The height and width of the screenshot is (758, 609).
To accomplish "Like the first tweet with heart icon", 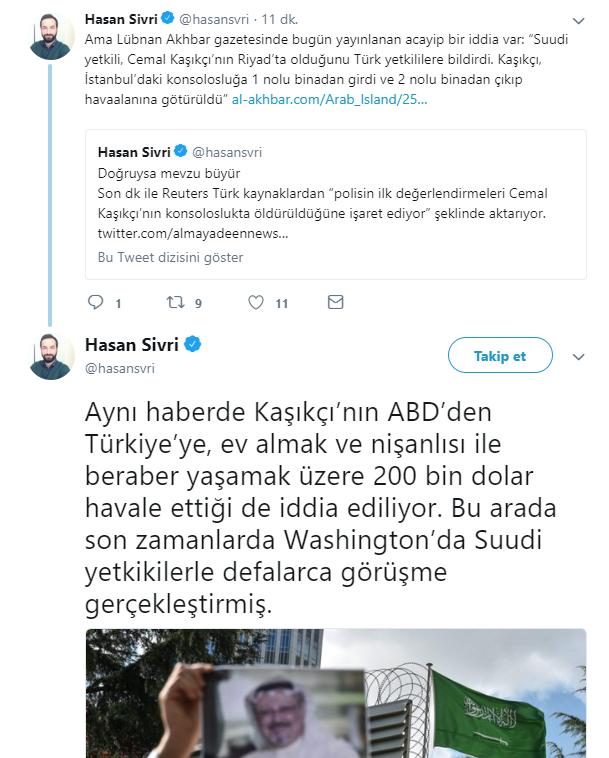I will pos(256,302).
